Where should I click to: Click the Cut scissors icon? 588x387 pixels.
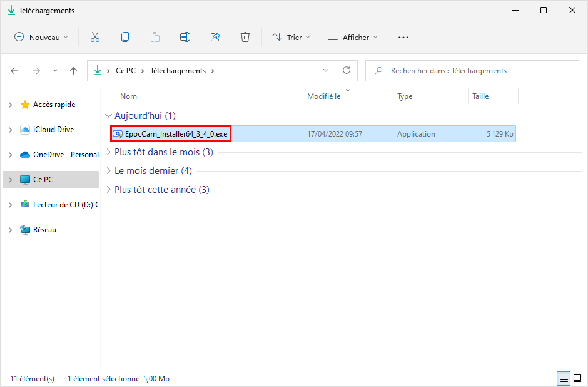tap(95, 37)
